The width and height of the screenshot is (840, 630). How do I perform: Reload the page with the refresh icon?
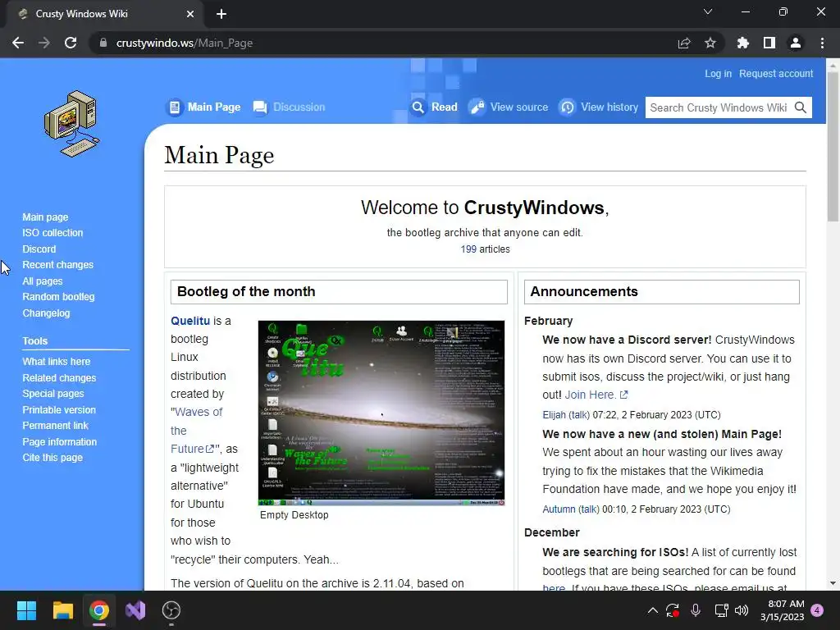(x=71, y=43)
